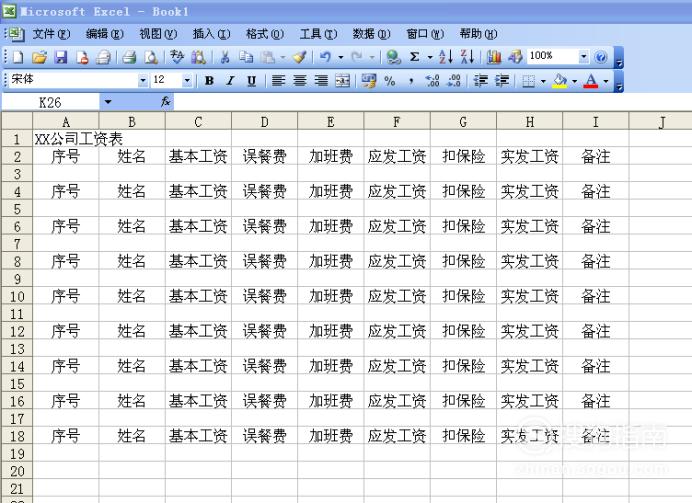Open the 窗口 (Window) menu
Image resolution: width=692 pixels, height=503 pixels.
(425, 34)
